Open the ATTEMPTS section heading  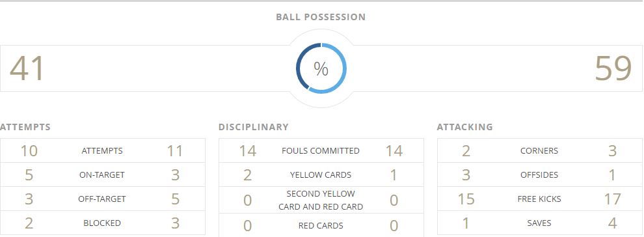point(25,127)
